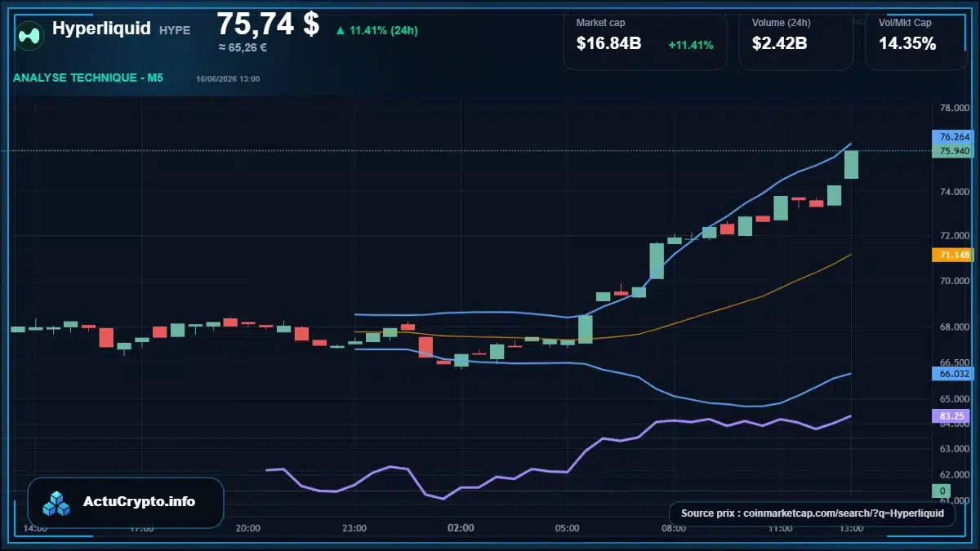Click the 11:00 time axis label
Viewport: 980px width, 551px height.
(780, 528)
